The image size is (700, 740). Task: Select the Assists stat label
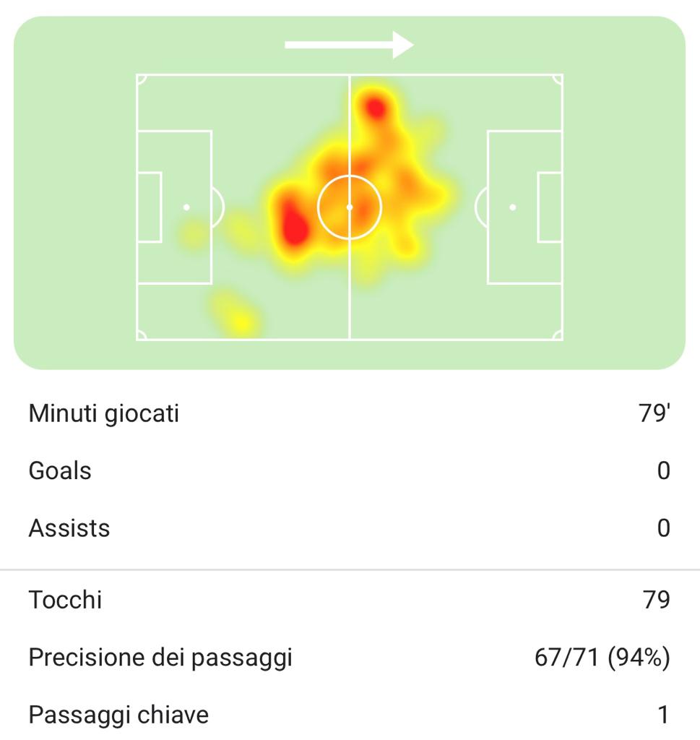(69, 528)
